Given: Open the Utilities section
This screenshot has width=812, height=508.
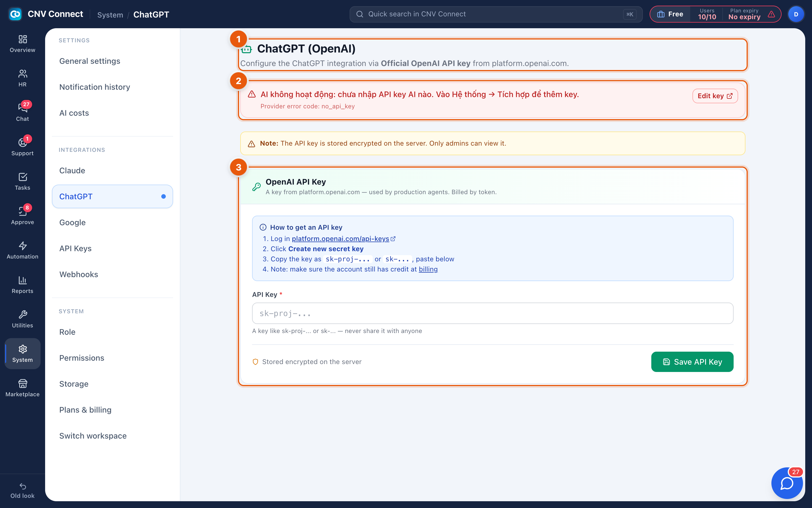Looking at the screenshot, I should [x=23, y=319].
